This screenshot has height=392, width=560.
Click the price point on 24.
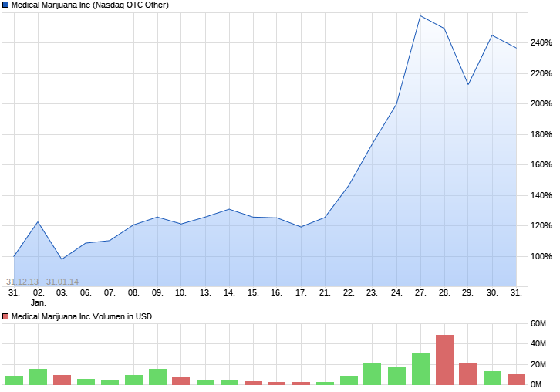396,104
